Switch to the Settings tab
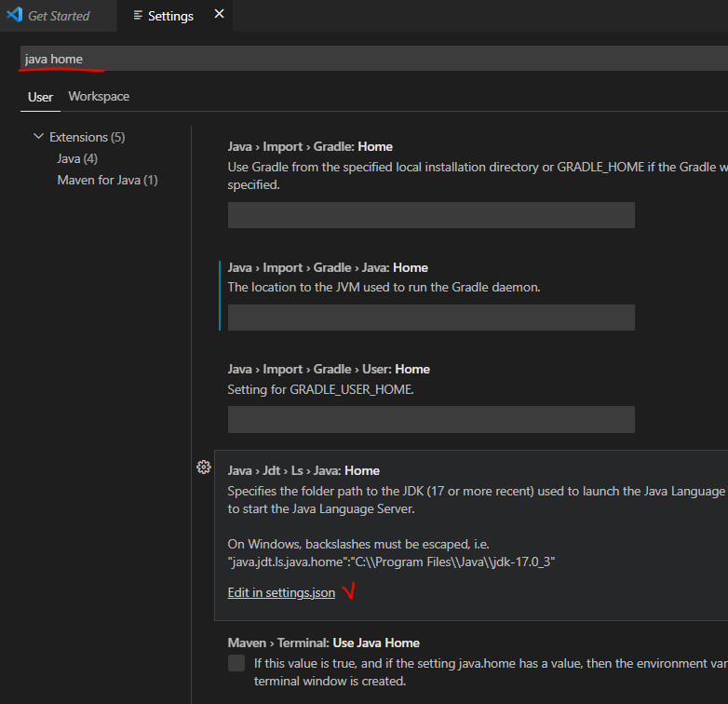The width and height of the screenshot is (728, 704). click(x=170, y=16)
